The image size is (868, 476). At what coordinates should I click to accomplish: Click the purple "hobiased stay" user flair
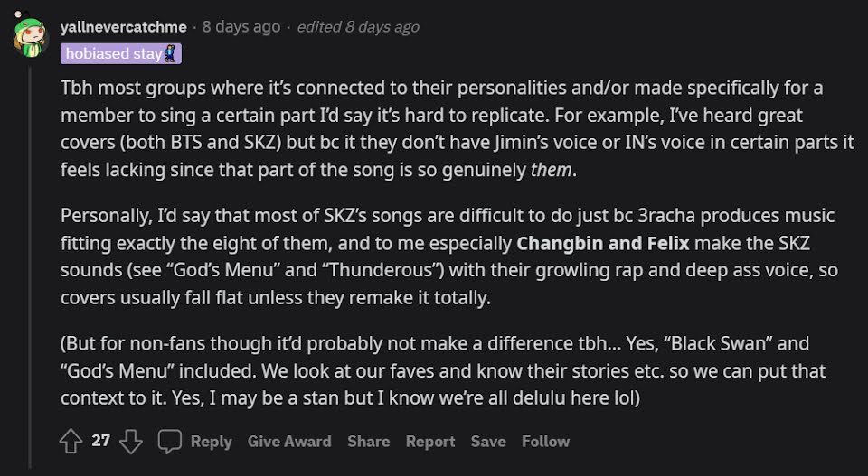(x=121, y=54)
